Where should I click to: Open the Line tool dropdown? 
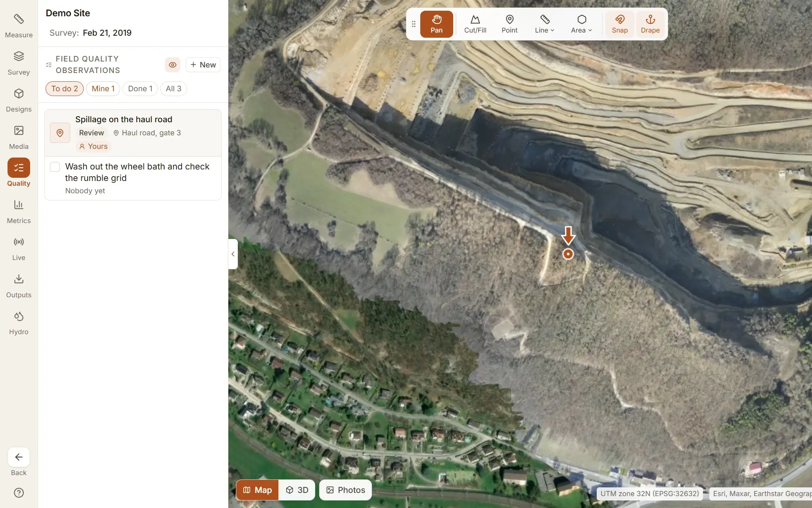[544, 24]
